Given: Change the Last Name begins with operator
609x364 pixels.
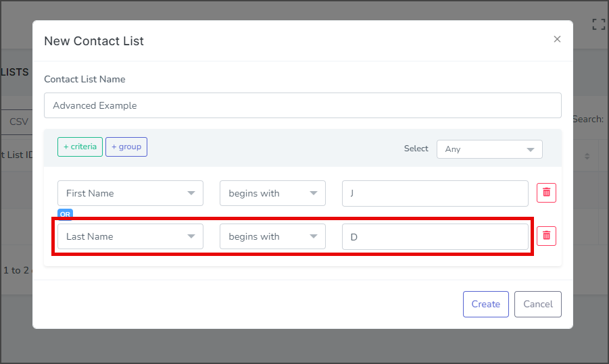Looking at the screenshot, I should click(272, 236).
